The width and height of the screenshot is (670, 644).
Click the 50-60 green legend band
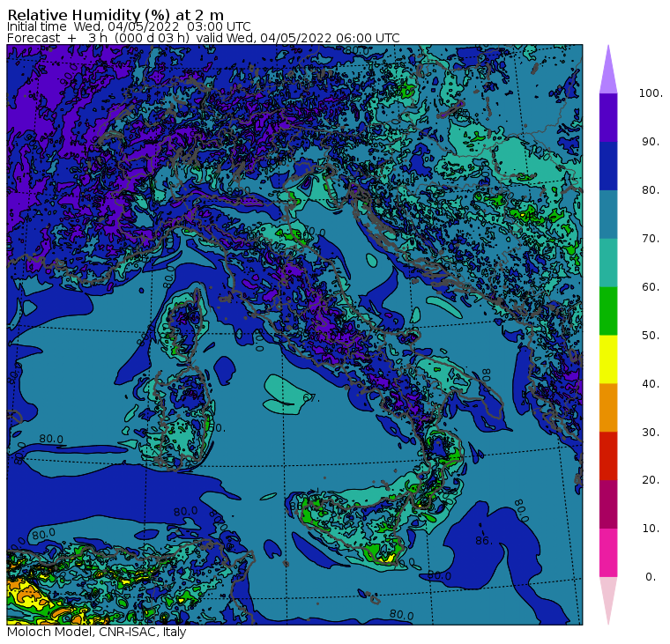608,311
